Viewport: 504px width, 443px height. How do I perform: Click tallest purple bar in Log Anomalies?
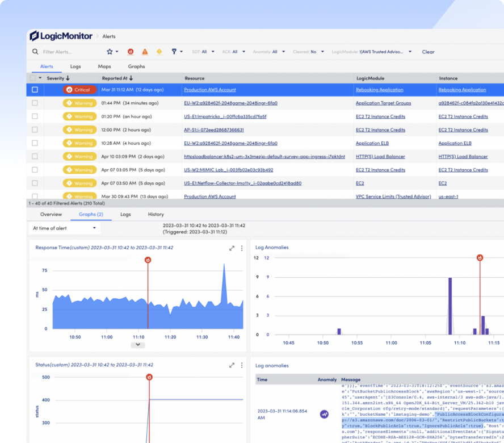[450, 306]
